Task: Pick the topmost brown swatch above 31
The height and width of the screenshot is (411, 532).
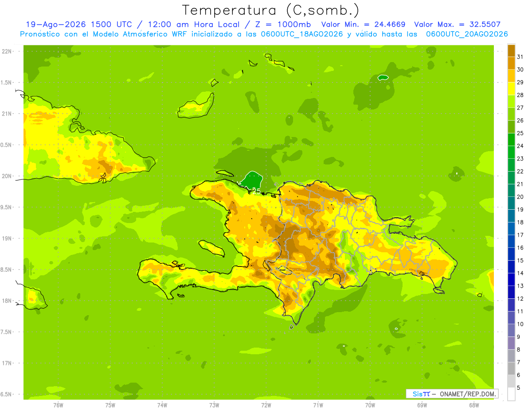Action: (x=511, y=51)
